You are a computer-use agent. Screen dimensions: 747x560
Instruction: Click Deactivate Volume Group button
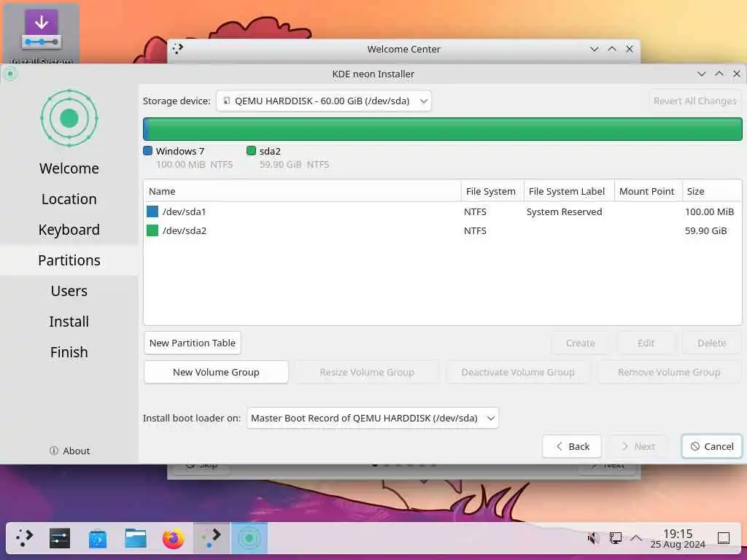pyautogui.click(x=518, y=372)
